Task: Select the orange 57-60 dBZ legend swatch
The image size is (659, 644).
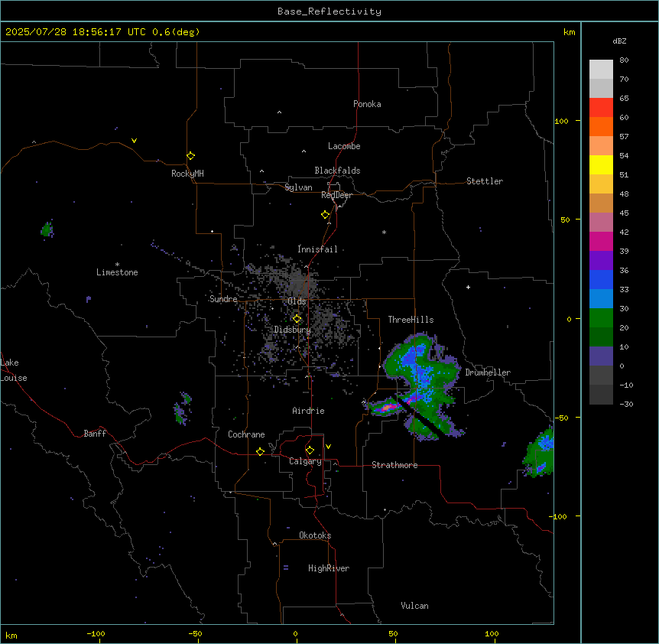Action: [601, 126]
